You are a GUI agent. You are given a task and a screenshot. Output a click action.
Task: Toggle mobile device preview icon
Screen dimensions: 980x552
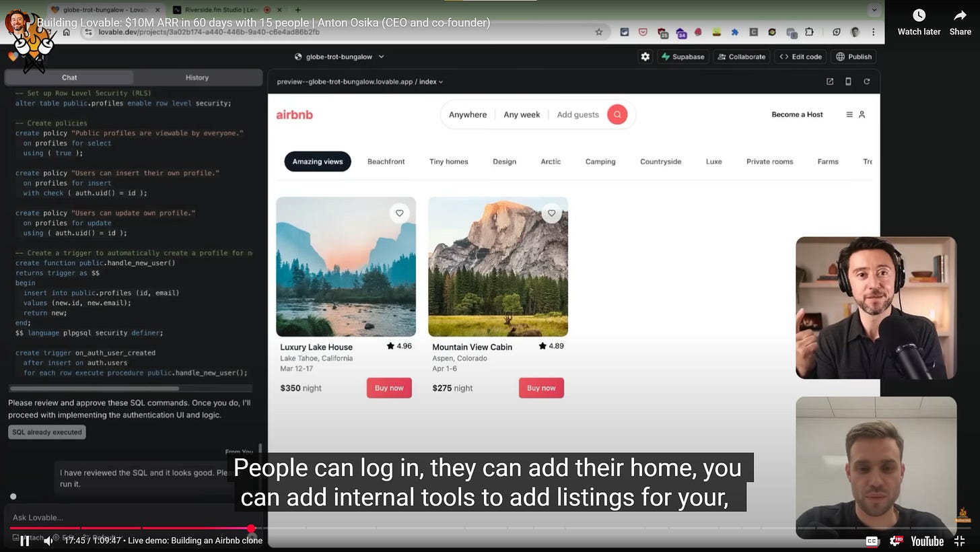(x=848, y=81)
